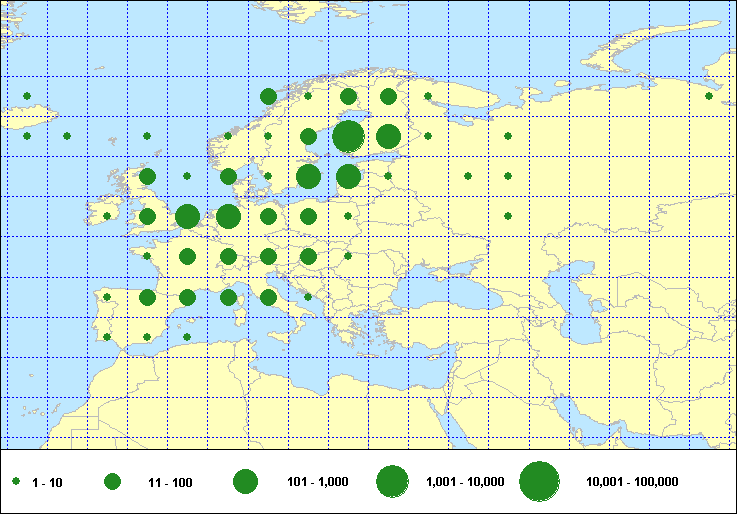
Task: Click the "1 - 10" legend label
Action: click(48, 483)
